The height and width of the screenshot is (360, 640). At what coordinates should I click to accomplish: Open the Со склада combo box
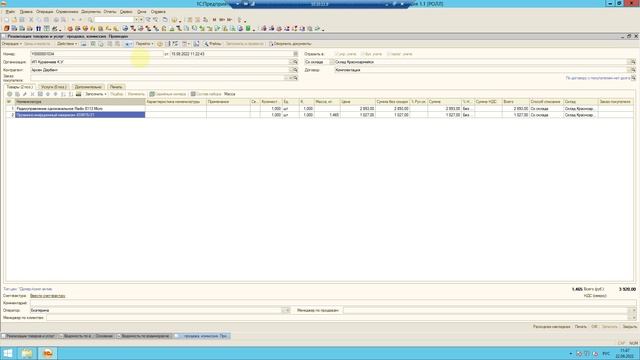coord(319,62)
